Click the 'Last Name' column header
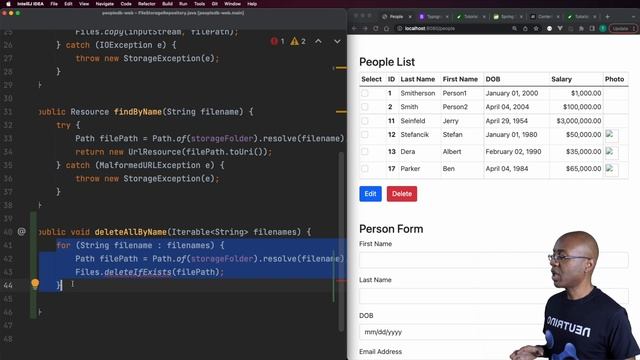The image size is (640, 360). pyautogui.click(x=418, y=79)
